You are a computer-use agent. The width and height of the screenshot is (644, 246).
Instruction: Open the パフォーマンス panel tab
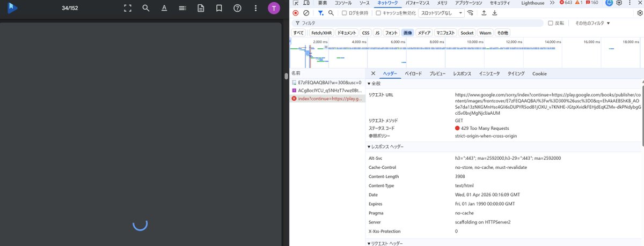tap(418, 3)
